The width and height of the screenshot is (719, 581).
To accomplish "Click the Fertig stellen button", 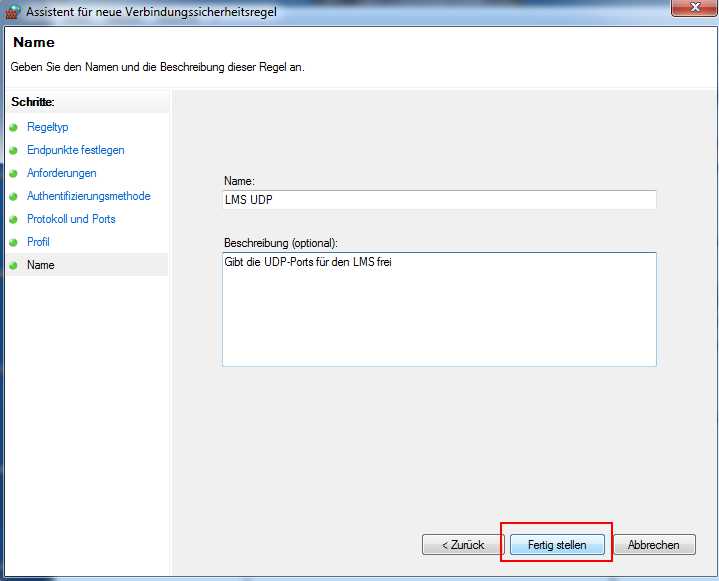I will [557, 545].
